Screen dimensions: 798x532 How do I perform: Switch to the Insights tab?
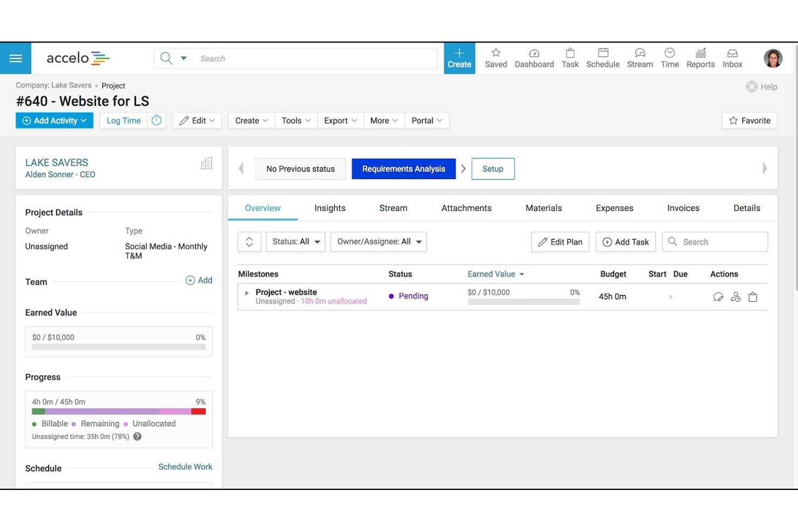pos(330,208)
